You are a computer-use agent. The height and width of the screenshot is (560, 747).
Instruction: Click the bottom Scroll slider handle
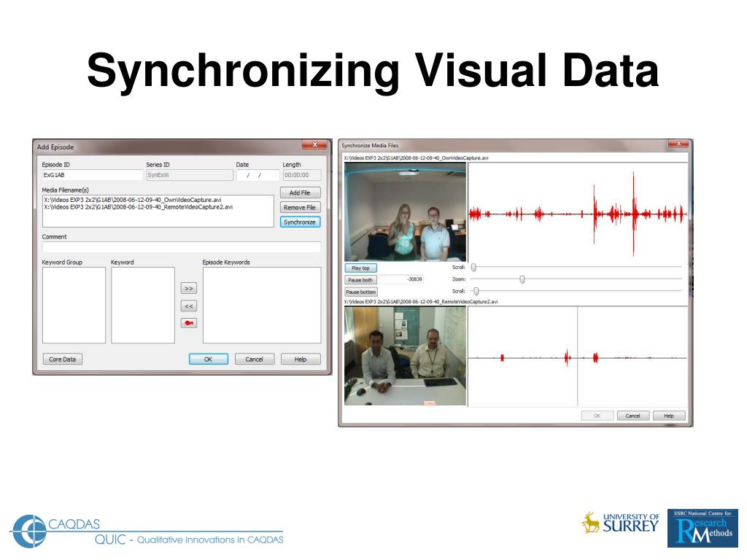pos(476,291)
